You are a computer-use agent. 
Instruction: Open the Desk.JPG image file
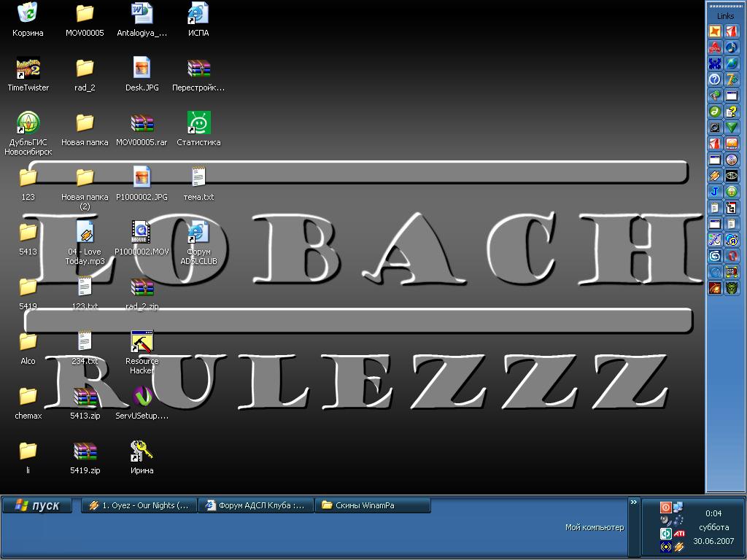(x=142, y=74)
